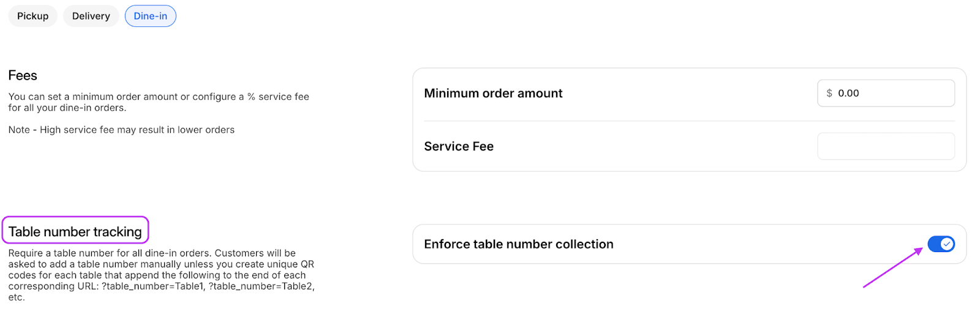
Task: Click the purple arrow pointing at toggle
Action: (892, 267)
